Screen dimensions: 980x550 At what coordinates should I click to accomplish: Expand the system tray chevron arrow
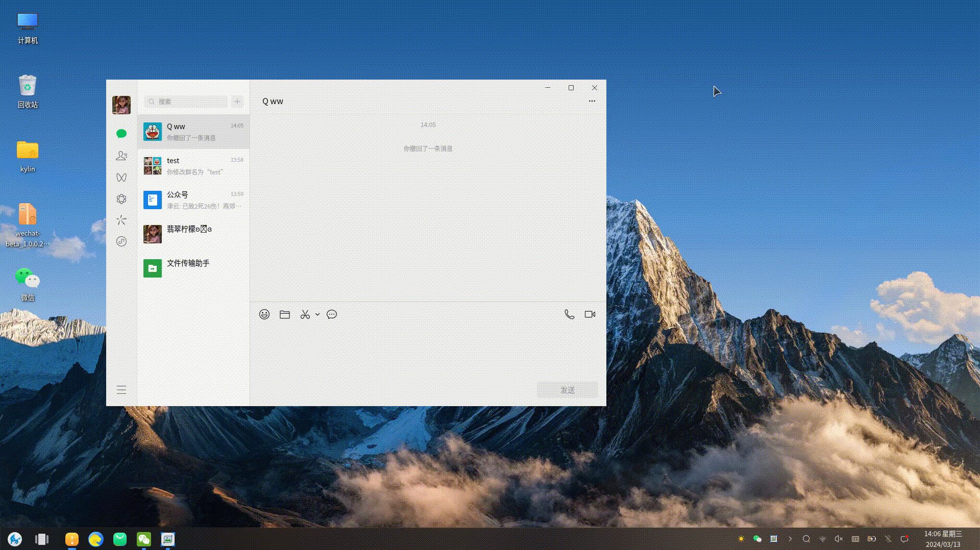pyautogui.click(x=790, y=539)
